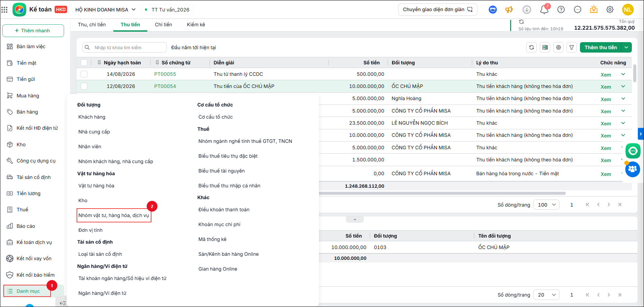
Task: Open the help question mark icon
Action: (561, 10)
